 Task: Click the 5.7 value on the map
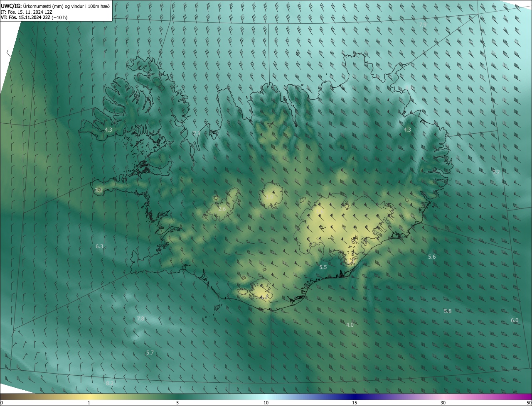[x=150, y=353]
